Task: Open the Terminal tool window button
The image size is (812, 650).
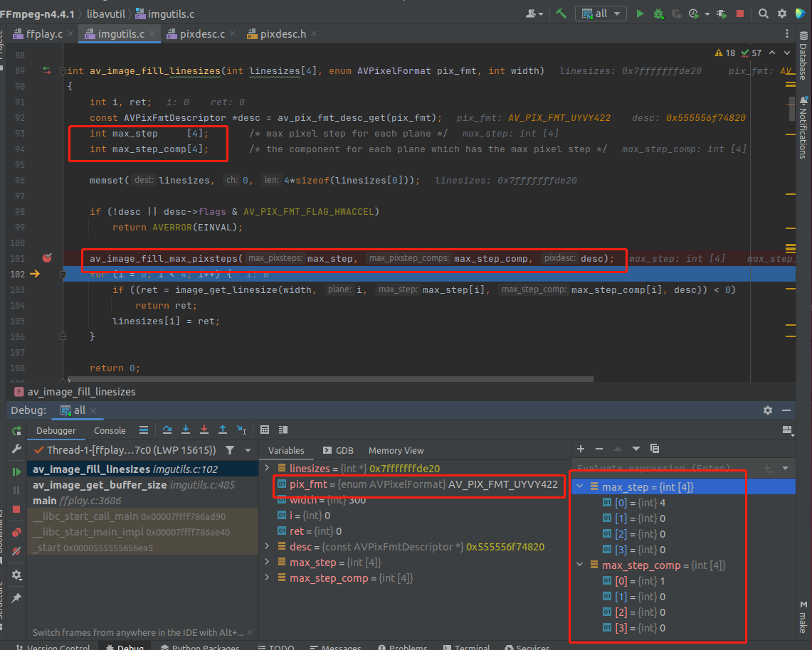Action: (467, 647)
